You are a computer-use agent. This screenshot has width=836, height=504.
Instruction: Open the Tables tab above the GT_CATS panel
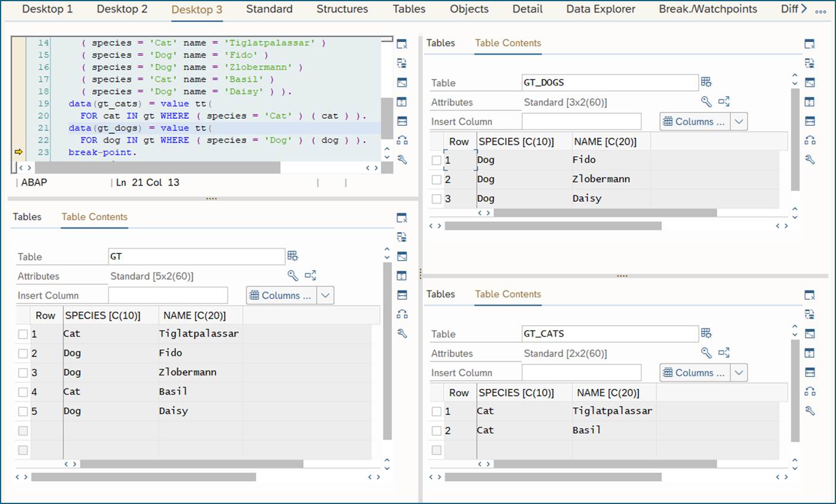[440, 294]
